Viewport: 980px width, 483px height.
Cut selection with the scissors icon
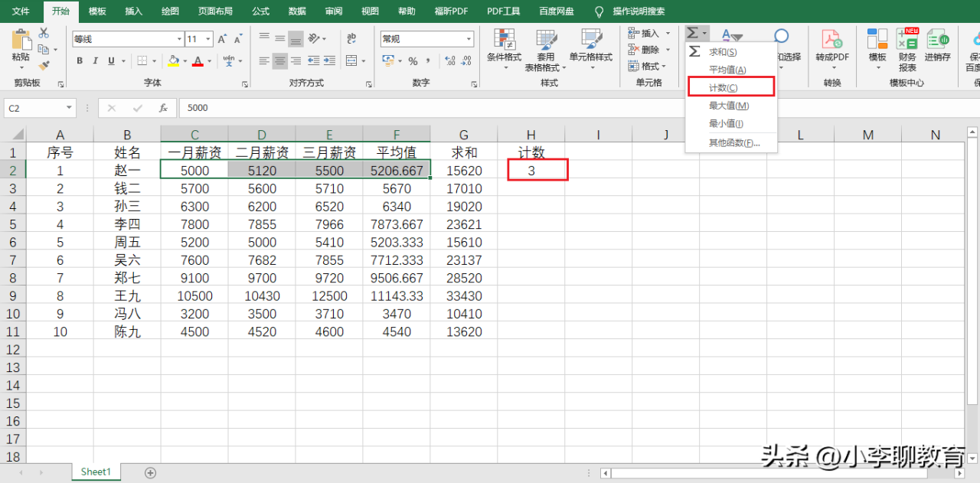pos(44,33)
